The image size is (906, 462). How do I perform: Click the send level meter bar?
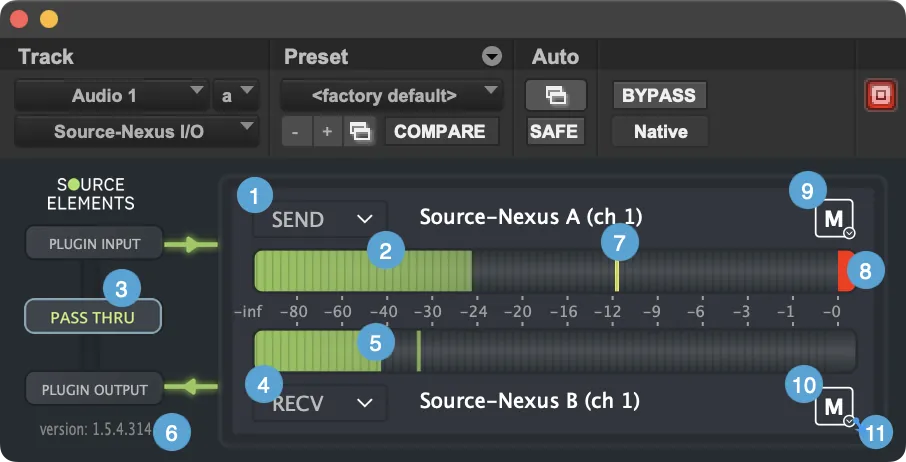(555, 271)
